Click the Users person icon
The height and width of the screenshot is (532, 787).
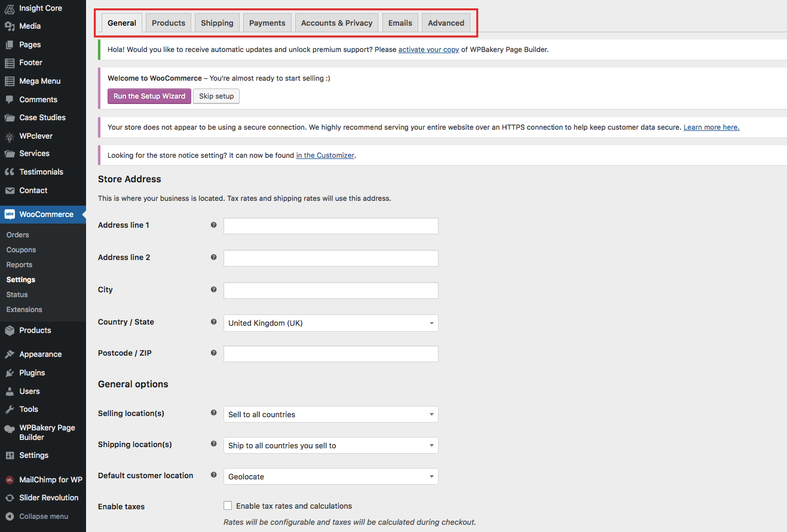(10, 392)
